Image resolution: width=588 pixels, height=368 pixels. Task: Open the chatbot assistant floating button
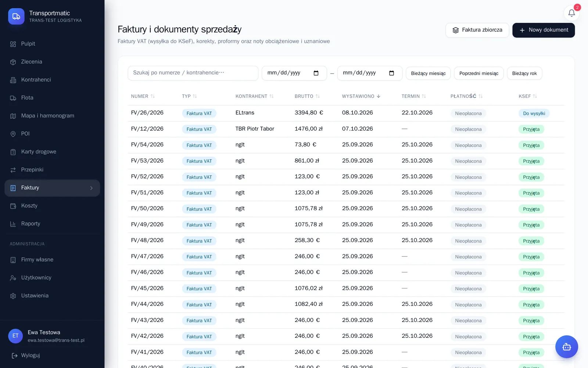pyautogui.click(x=566, y=347)
